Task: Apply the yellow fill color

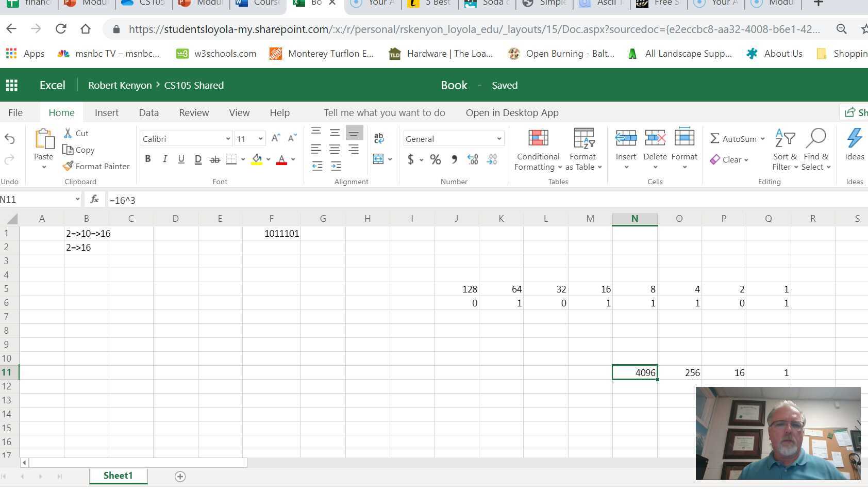Action: [257, 159]
